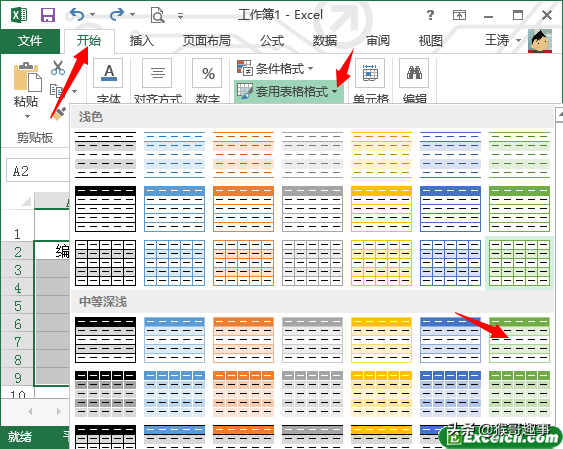
Task: Apply yellow banded style, second 中等深浅 row
Action: (381, 394)
